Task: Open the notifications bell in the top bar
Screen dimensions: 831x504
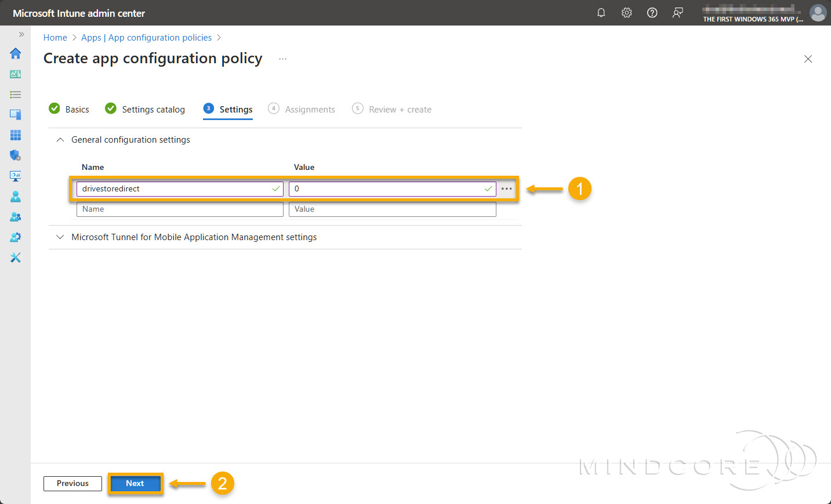Action: [601, 12]
